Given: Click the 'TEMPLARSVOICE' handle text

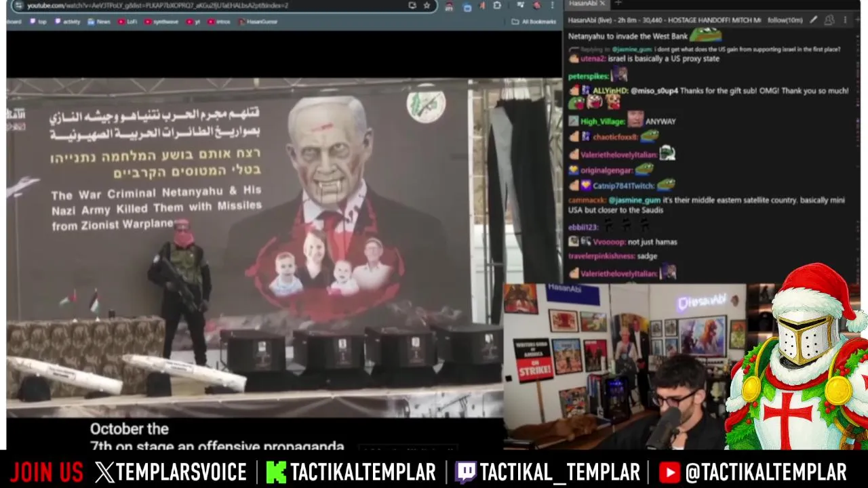Looking at the screenshot, I should (x=181, y=472).
